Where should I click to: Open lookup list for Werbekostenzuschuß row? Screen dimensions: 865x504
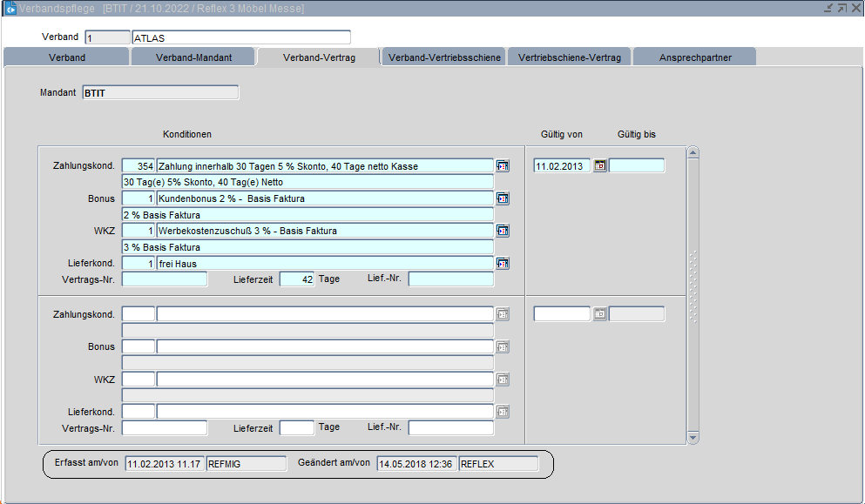(503, 231)
